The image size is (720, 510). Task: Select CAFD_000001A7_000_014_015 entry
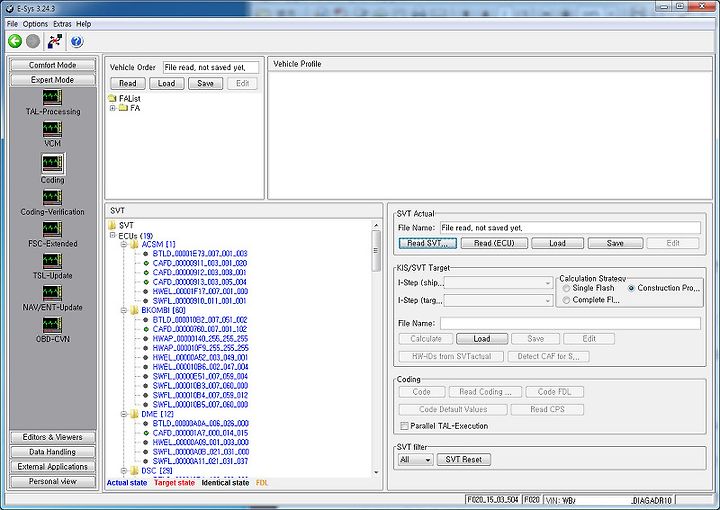(x=200, y=433)
